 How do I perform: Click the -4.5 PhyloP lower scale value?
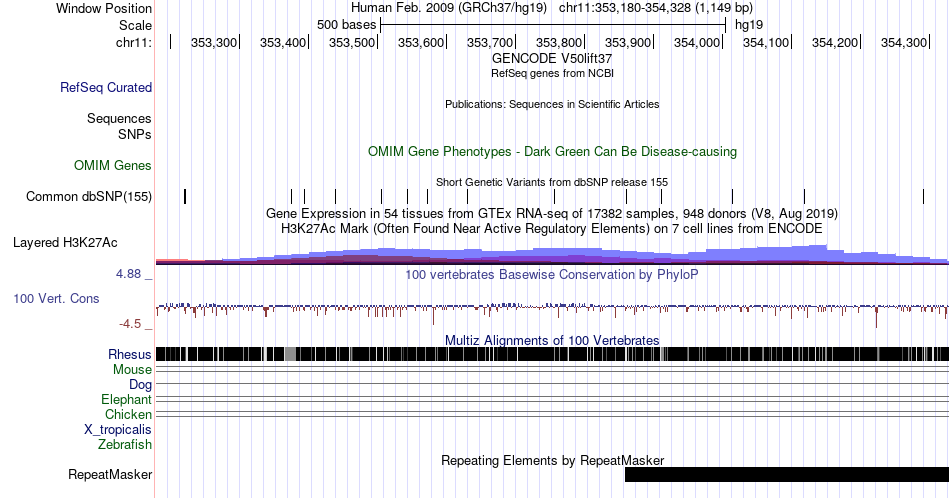point(130,324)
